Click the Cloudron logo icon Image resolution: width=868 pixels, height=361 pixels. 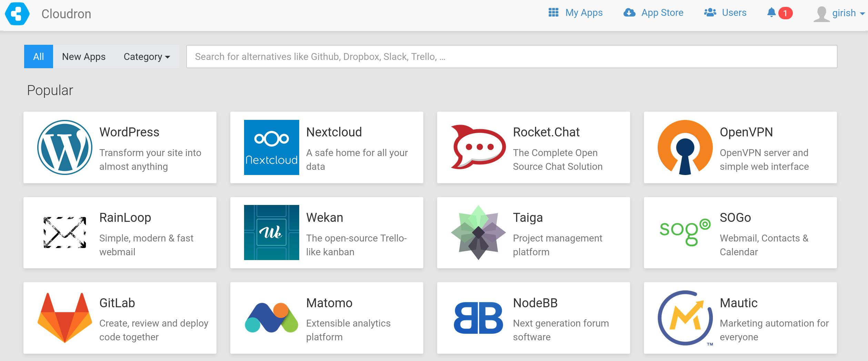pyautogui.click(x=17, y=14)
